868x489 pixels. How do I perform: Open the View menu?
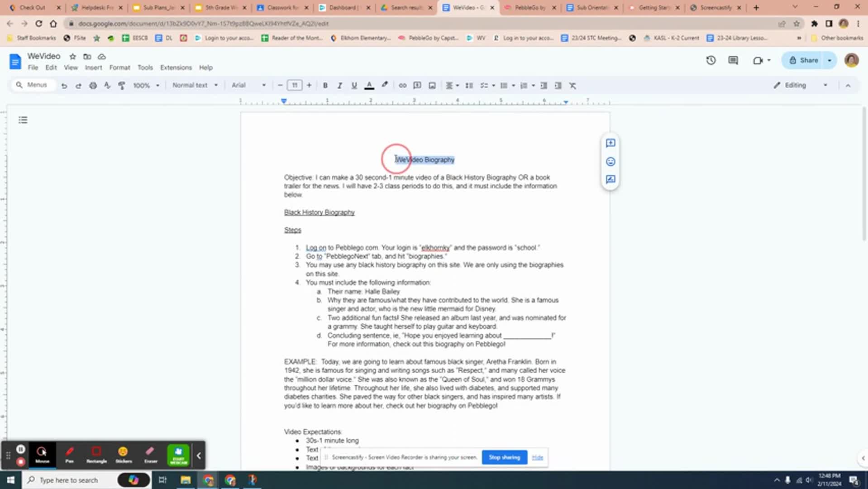pyautogui.click(x=71, y=67)
